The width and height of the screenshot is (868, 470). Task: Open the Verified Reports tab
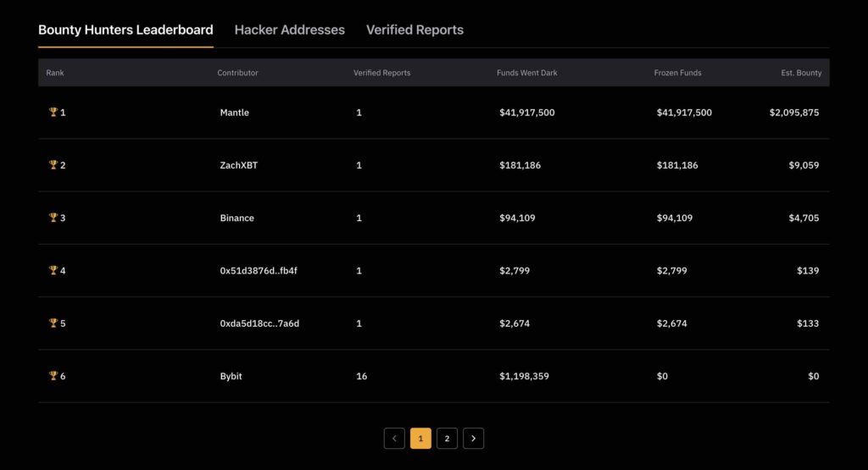tap(415, 30)
